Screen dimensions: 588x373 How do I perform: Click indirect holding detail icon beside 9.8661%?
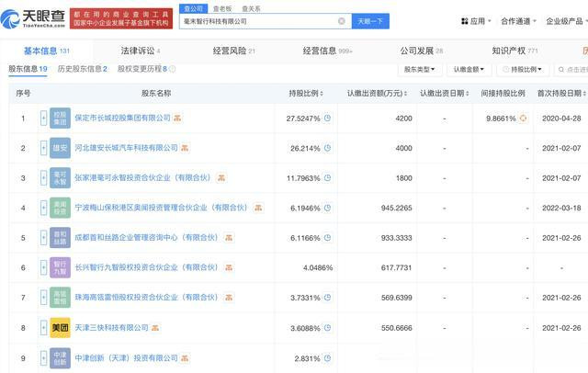(523, 119)
